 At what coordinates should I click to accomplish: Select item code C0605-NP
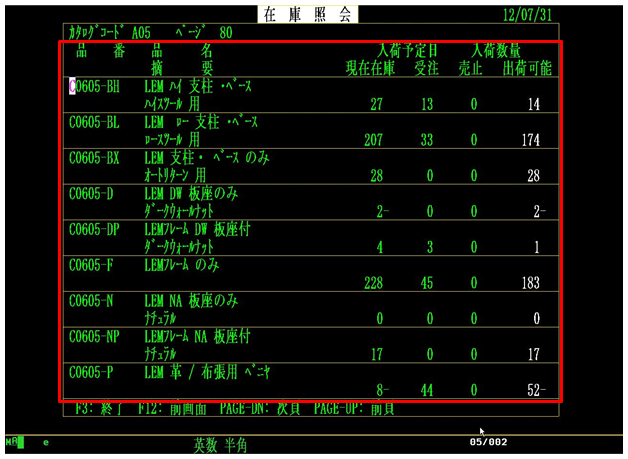click(x=94, y=336)
